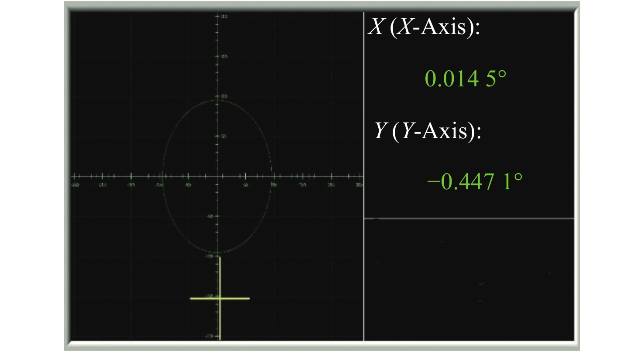The image size is (644, 352).
Task: Click the empty lower-right black panel
Action: click(469, 279)
